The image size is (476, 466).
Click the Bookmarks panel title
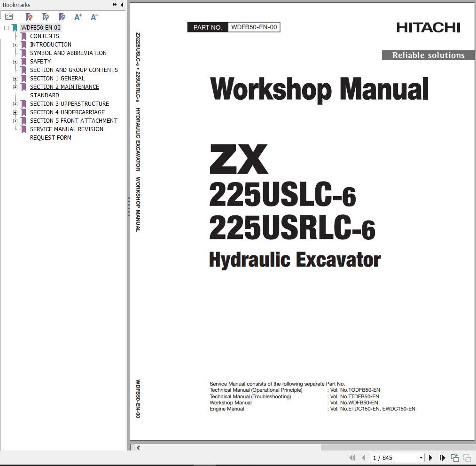pyautogui.click(x=16, y=5)
